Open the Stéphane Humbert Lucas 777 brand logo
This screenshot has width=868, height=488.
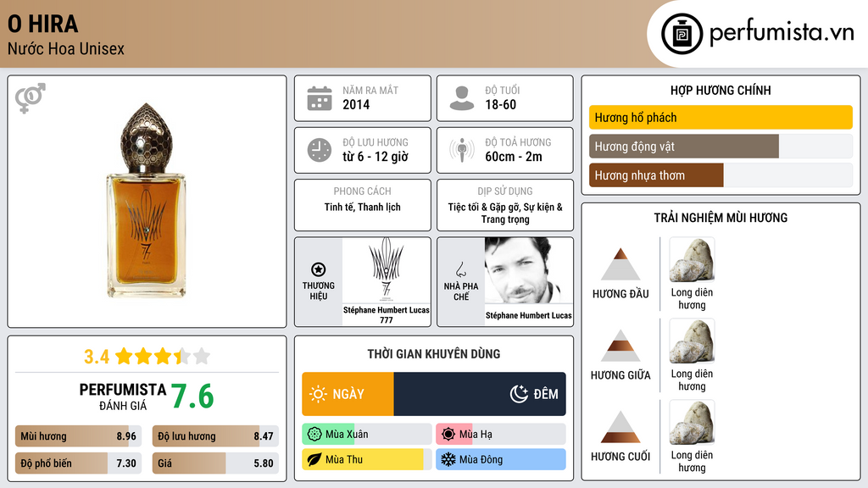point(387,270)
